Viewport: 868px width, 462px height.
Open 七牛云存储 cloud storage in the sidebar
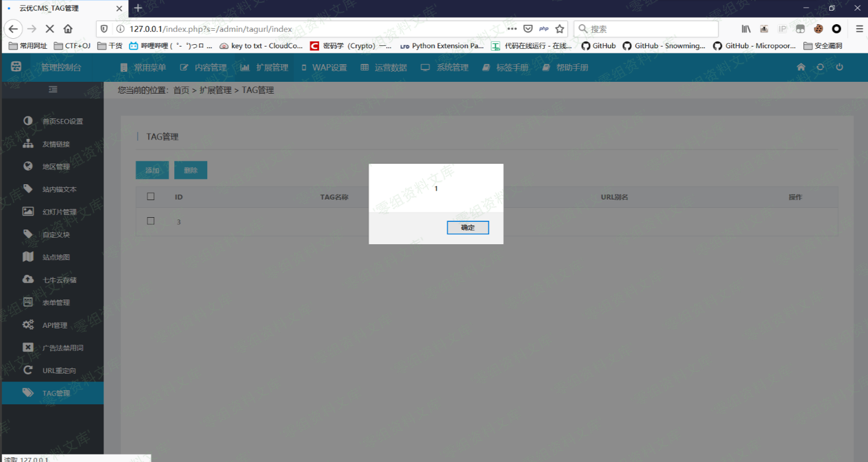59,280
